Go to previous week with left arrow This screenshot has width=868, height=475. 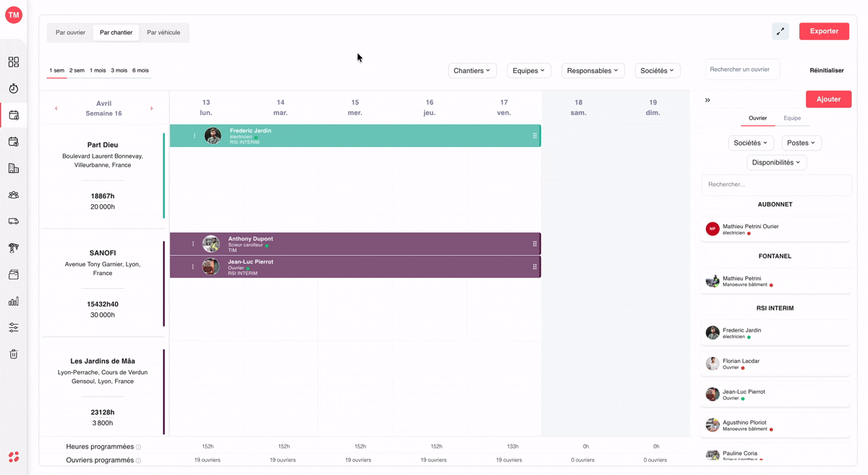tap(56, 109)
